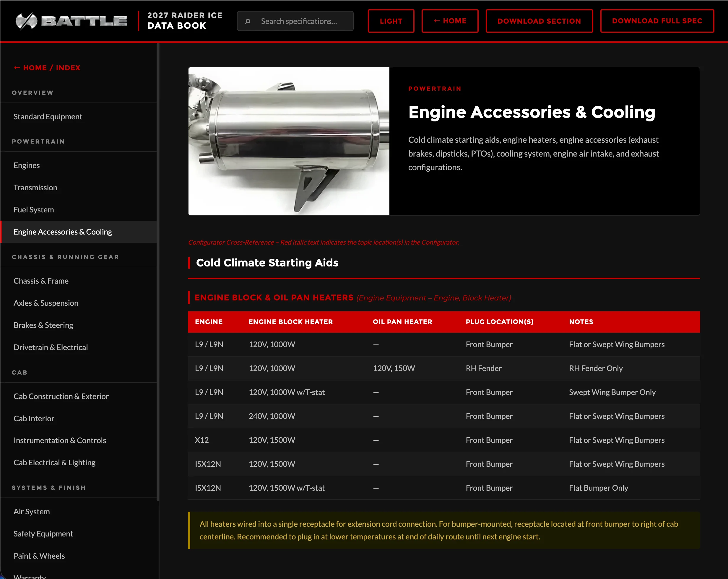Click DOWNLOAD SECTION button
This screenshot has width=728, height=579.
pos(539,21)
